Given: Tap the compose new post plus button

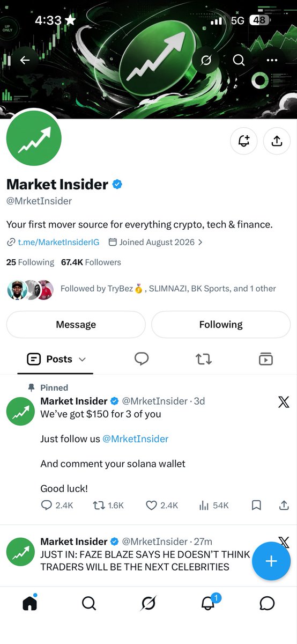Looking at the screenshot, I should [x=271, y=561].
